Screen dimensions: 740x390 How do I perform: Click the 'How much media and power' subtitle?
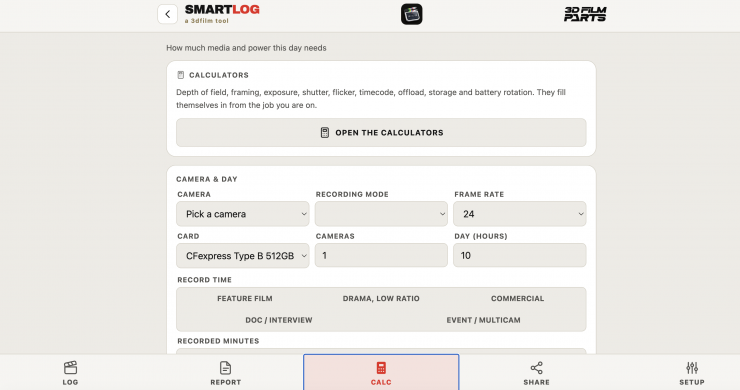246,48
